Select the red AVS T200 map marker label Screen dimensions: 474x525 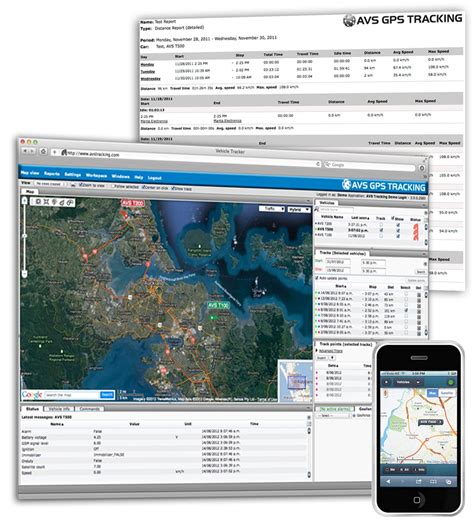(x=133, y=203)
